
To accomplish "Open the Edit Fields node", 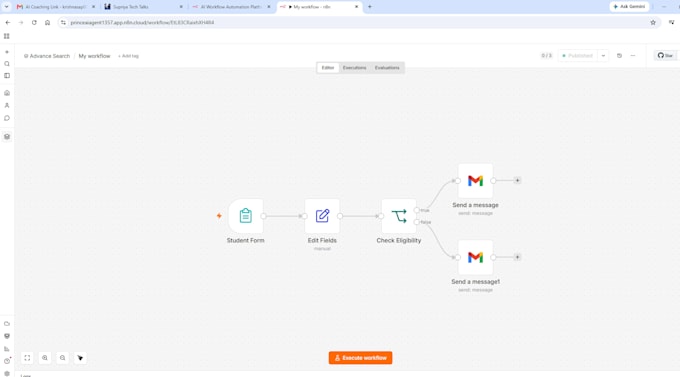I will [322, 216].
